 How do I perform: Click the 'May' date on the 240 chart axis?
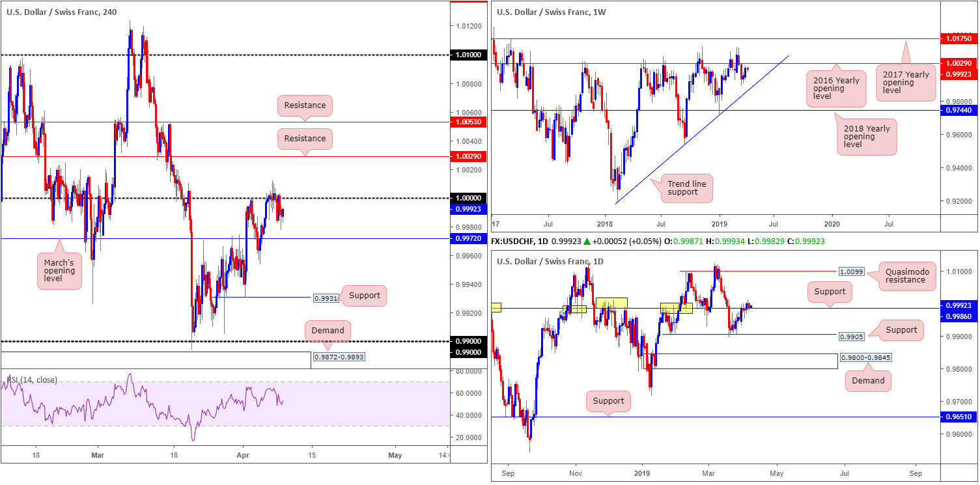(x=395, y=454)
